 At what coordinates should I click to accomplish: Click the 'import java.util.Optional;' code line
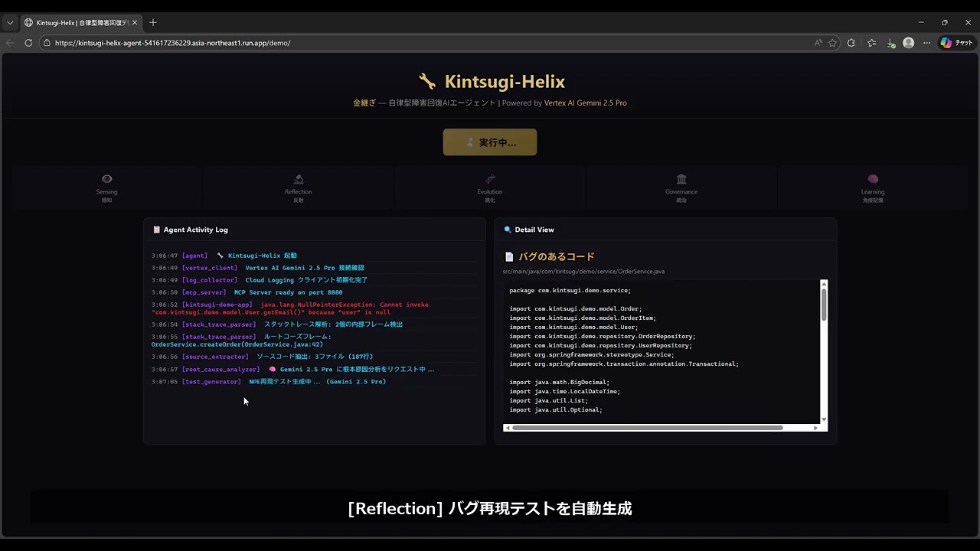tap(556, 410)
